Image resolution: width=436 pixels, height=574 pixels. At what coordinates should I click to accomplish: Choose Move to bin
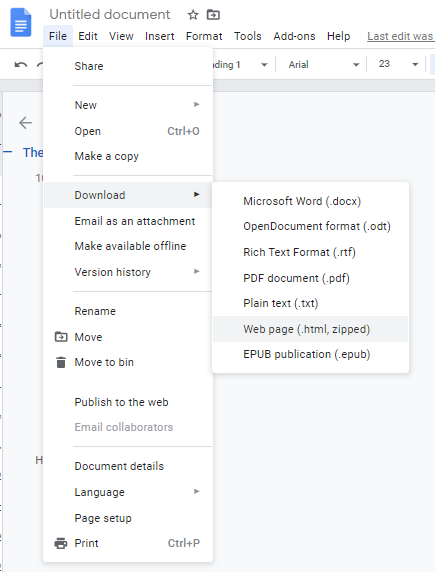coord(128,362)
